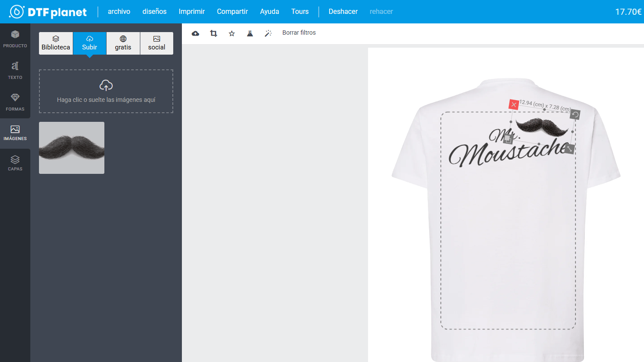Screen dimensions: 644x362
Task: Select the uploaded mustache thumbnail
Action: coord(72,148)
